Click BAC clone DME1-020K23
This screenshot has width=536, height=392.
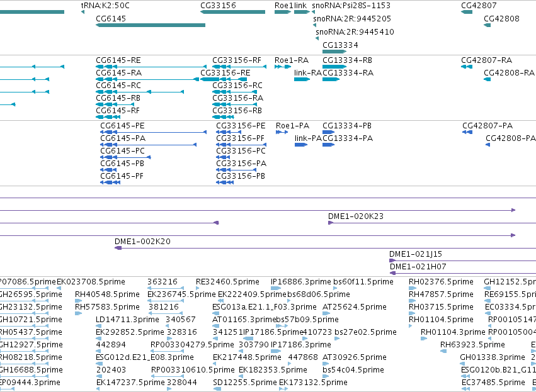coord(432,223)
